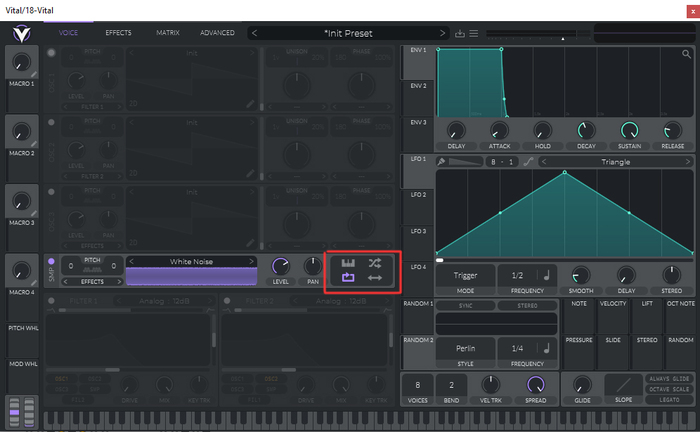Screen dimensions: 700x432
Task: Click the LFO smooth curve icon
Action: [x=528, y=161]
